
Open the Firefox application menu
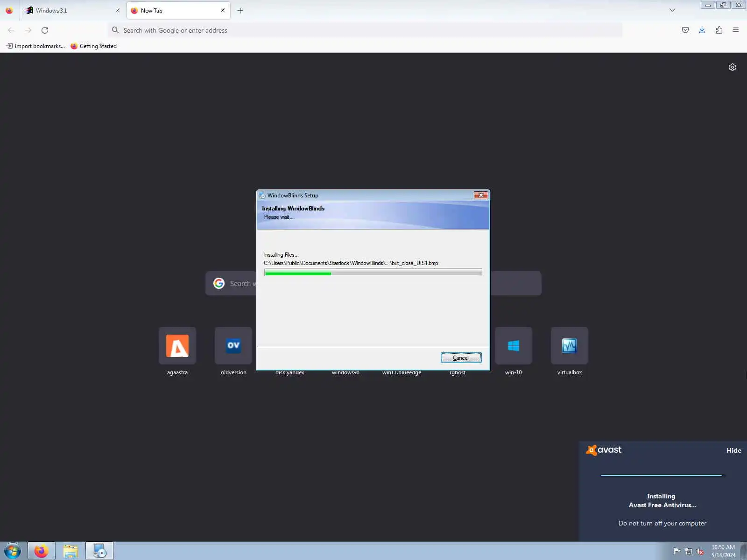tap(736, 30)
